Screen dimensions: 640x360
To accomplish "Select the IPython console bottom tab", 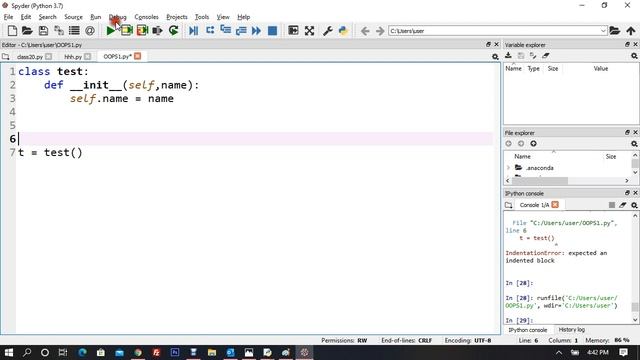I will click(527, 329).
